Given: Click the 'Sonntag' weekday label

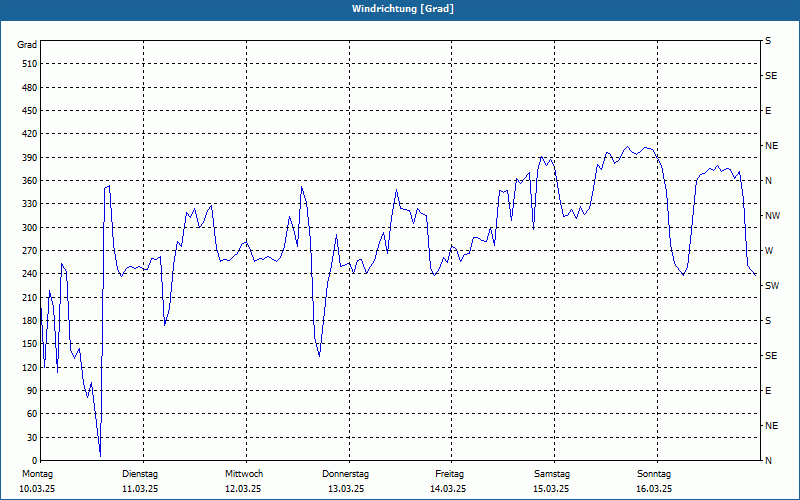Looking at the screenshot, I should coord(654,474).
